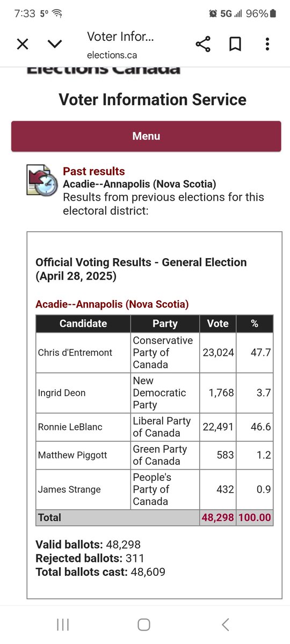Tap the Wi-Fi status icon
The width and height of the screenshot is (290, 644).
[x=57, y=13]
